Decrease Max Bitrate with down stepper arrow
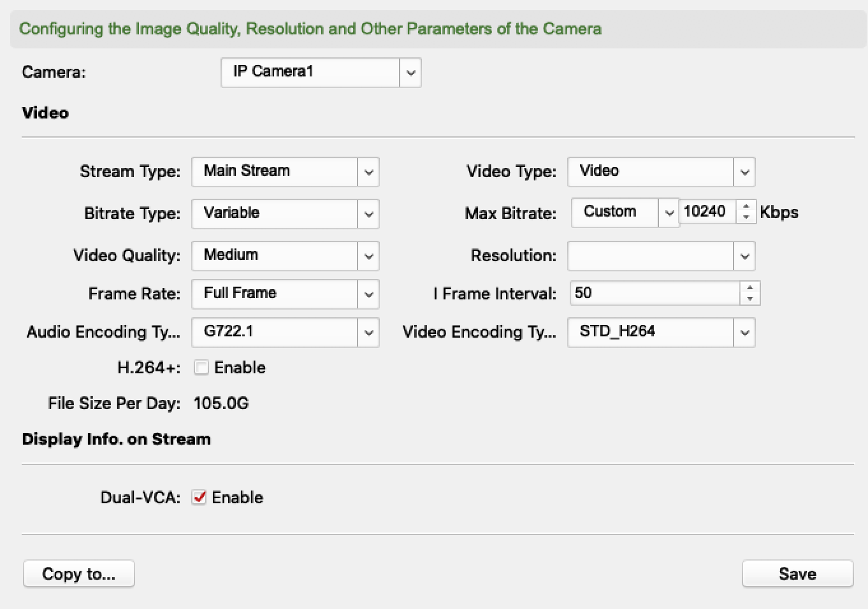 coord(746,217)
